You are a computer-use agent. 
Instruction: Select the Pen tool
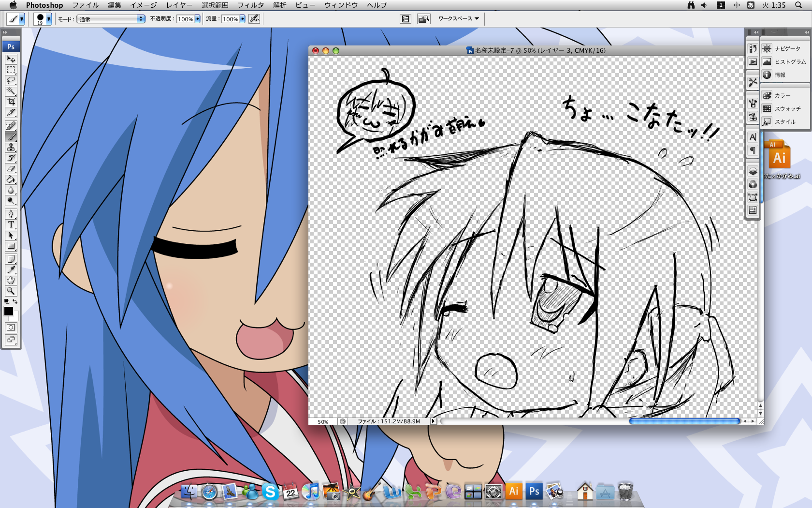click(11, 214)
